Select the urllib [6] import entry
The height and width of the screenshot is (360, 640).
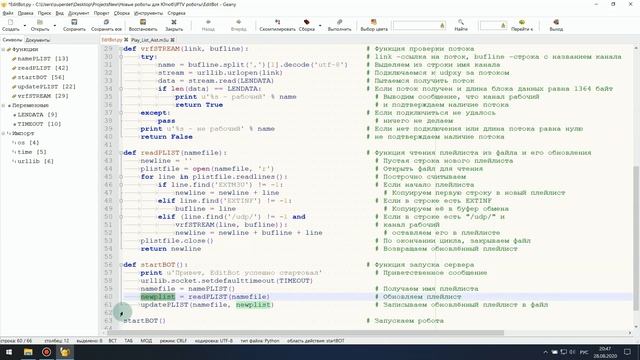(36, 162)
